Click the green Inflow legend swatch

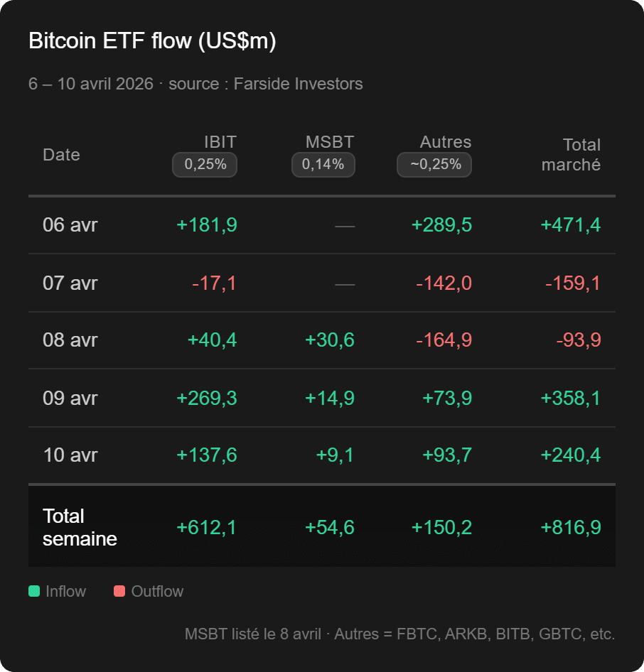pos(34,591)
